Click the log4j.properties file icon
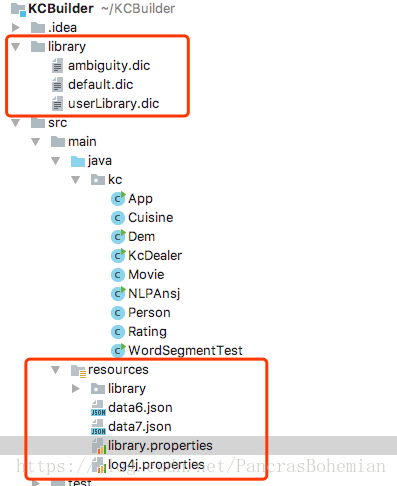 (x=99, y=465)
